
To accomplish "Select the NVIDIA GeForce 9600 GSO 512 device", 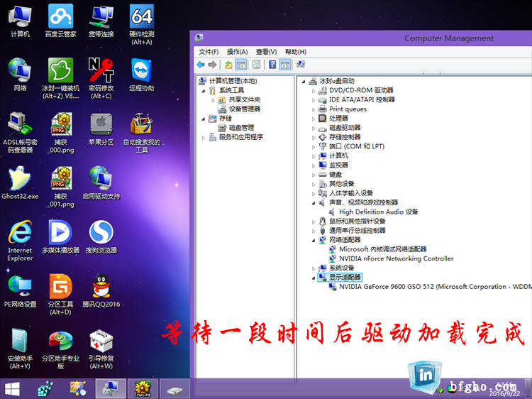I will coord(436,287).
